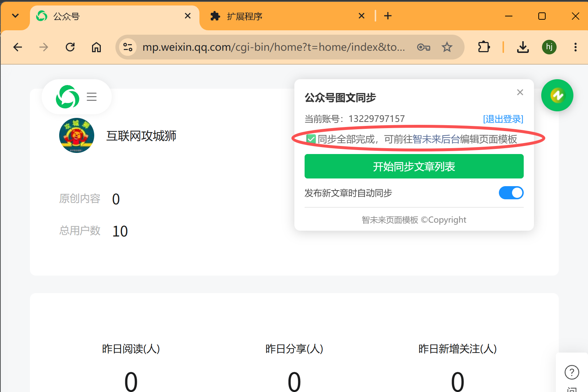Screen dimensions: 588x392
Task: Close the browser window
Action: tap(576, 16)
